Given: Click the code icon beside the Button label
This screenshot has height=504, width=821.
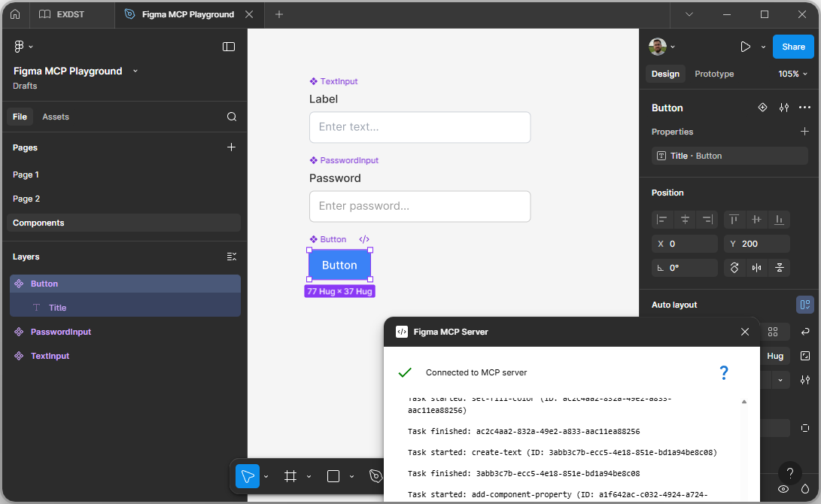Looking at the screenshot, I should [x=364, y=239].
